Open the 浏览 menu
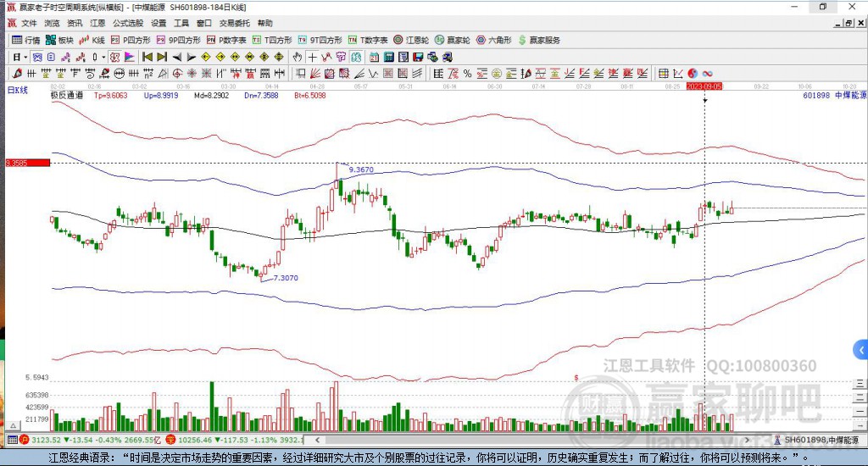This screenshot has width=868, height=466. point(52,23)
